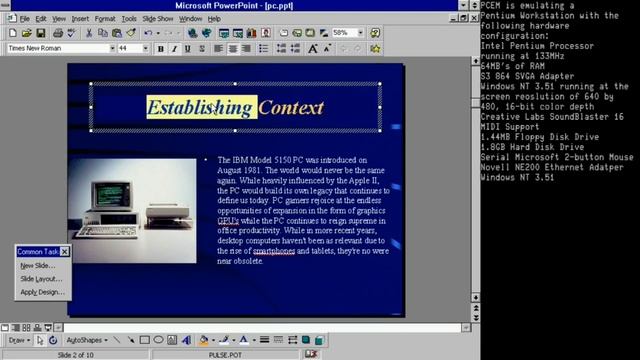The width and height of the screenshot is (640, 360).
Task: Expand the Line Color arrow
Action: click(233, 340)
